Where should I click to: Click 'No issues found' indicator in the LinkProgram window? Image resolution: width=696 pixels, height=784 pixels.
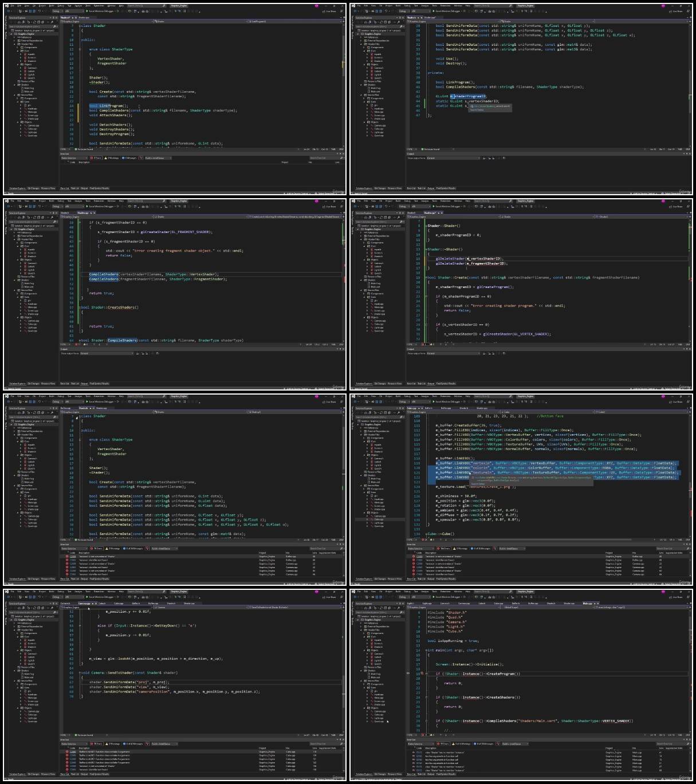click(x=84, y=149)
